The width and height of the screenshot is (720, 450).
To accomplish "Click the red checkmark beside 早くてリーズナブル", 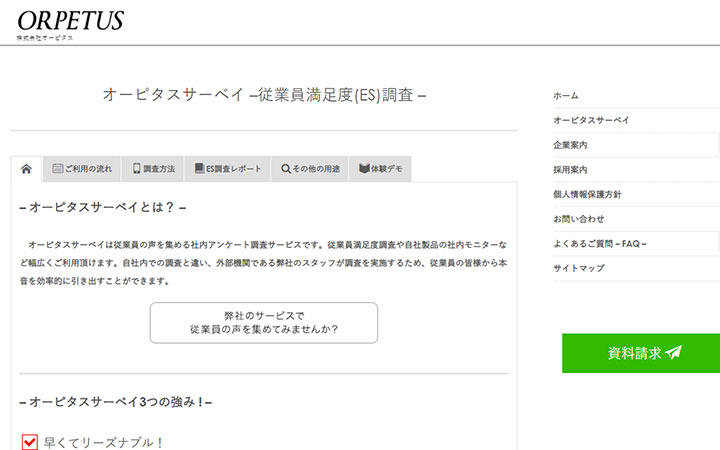I will tap(30, 442).
